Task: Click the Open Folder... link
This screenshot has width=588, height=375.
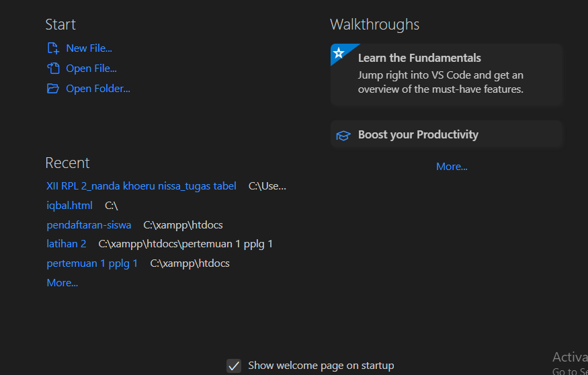Action: (98, 89)
